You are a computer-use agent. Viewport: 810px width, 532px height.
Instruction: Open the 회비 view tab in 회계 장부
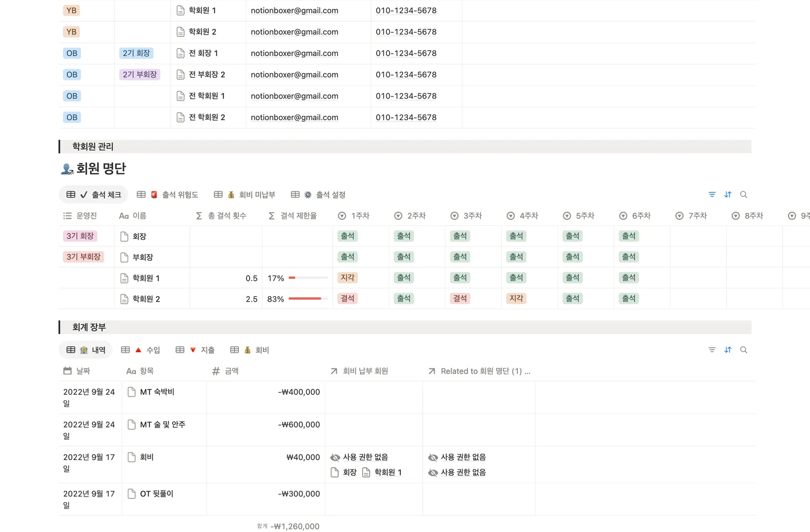pyautogui.click(x=249, y=350)
